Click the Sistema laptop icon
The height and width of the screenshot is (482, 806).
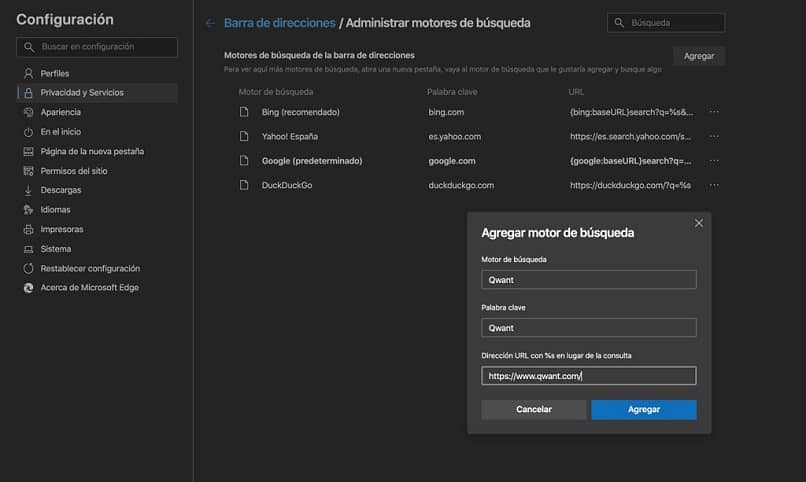pyautogui.click(x=28, y=249)
